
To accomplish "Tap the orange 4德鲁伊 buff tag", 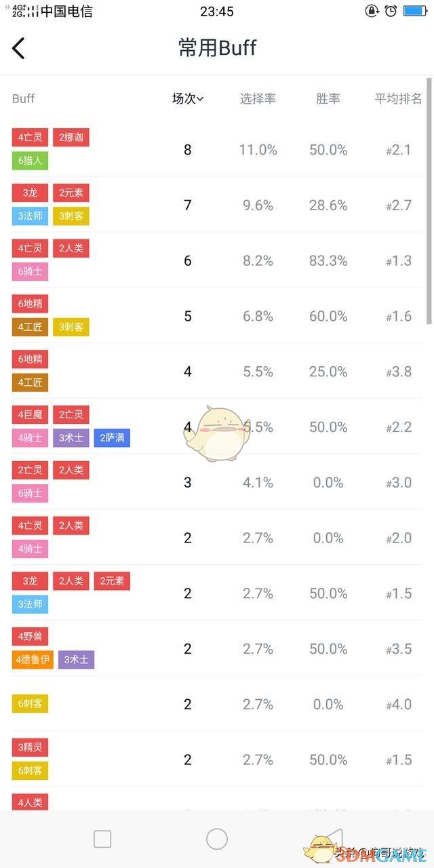I will 33,660.
